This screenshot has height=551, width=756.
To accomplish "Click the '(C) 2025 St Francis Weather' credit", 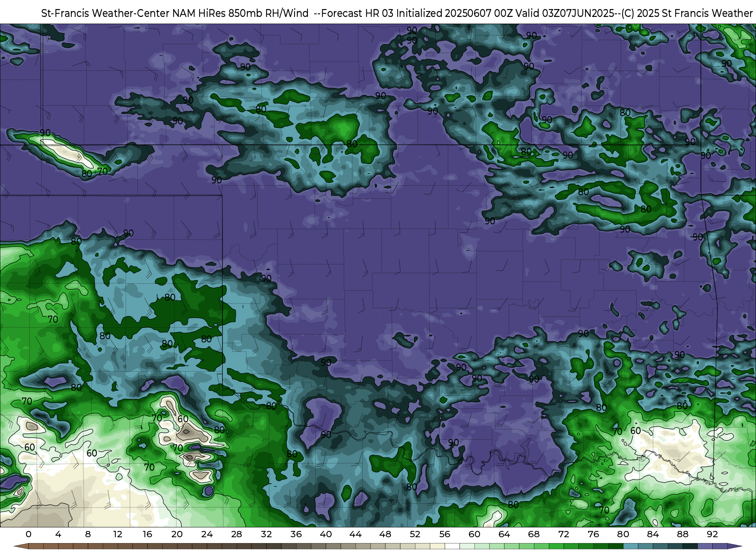I will coord(687,13).
